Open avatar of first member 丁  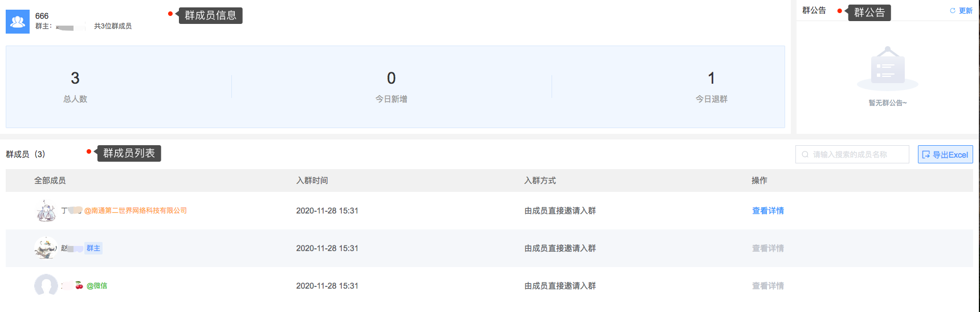coord(46,211)
